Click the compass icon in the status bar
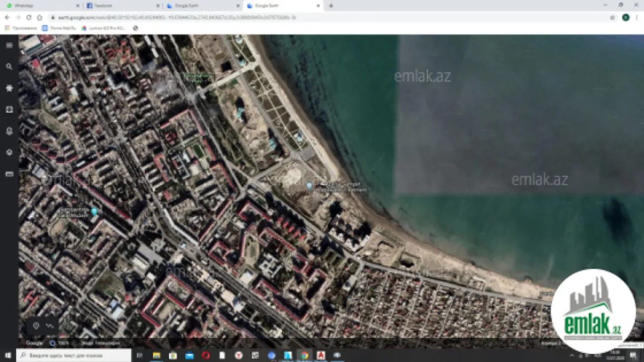This screenshot has height=362, width=644. [x=53, y=343]
